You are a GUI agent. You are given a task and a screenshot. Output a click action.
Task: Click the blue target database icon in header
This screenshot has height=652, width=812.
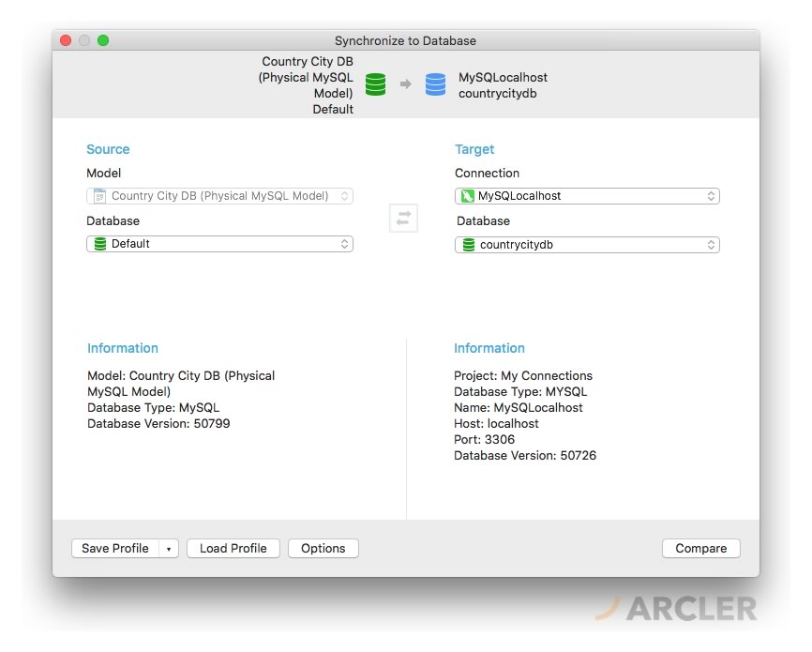[x=435, y=84]
